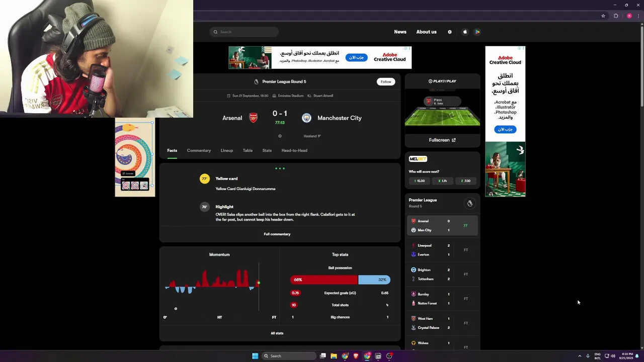Click the Windows taskbar search box
This screenshot has width=644, height=362.
pos(290,356)
